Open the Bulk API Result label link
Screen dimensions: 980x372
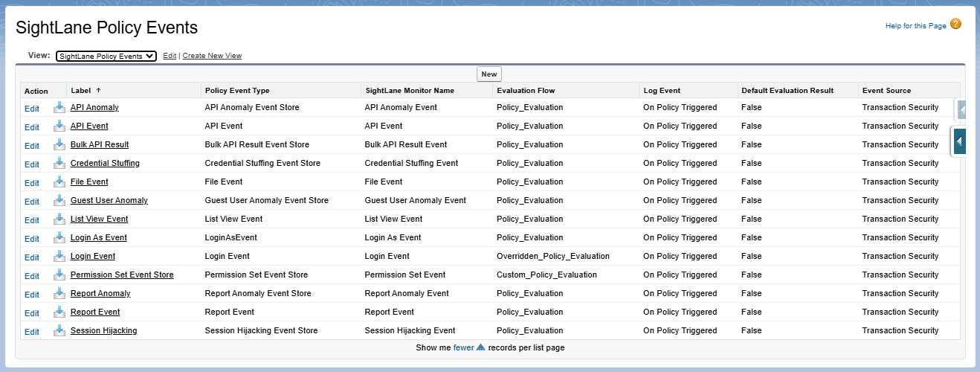(100, 144)
